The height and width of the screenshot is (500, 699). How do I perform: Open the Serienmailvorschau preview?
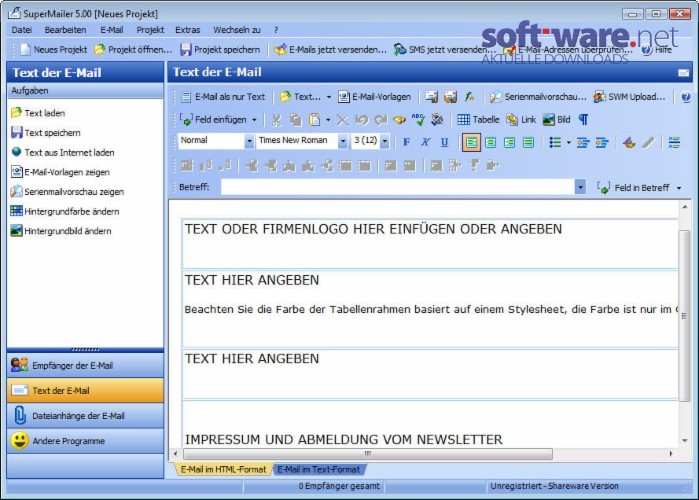[x=538, y=97]
